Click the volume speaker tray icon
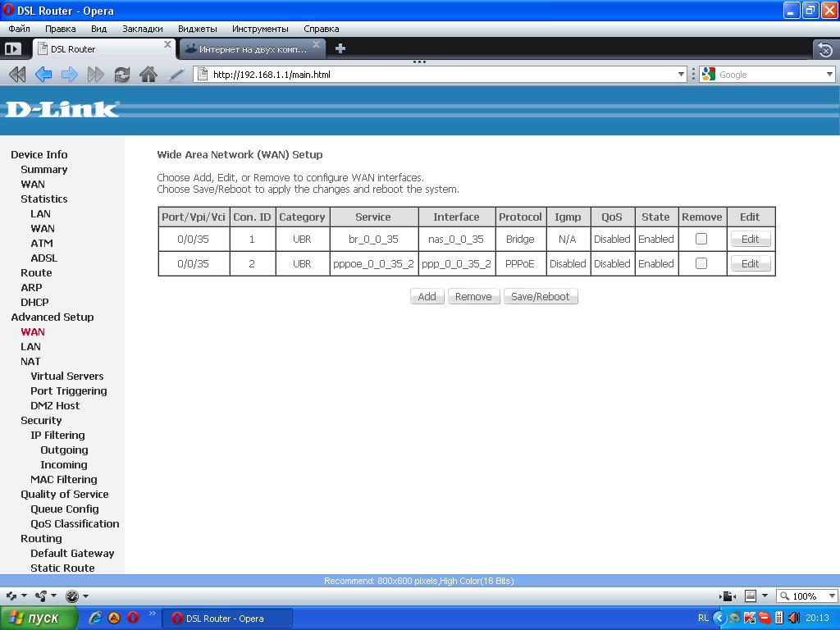 pos(793,619)
